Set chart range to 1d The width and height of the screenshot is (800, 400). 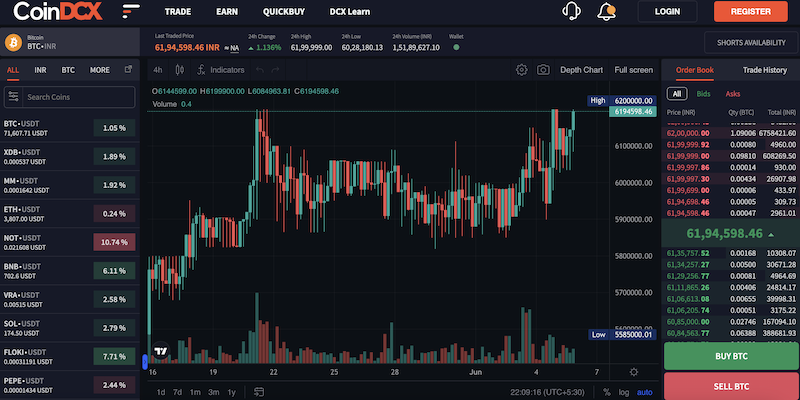161,392
